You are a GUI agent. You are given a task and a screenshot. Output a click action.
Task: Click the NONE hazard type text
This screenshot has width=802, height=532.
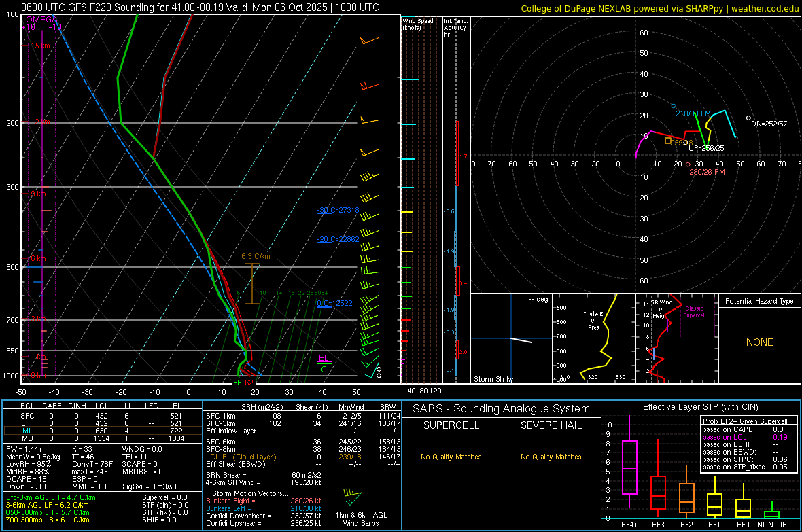click(760, 342)
